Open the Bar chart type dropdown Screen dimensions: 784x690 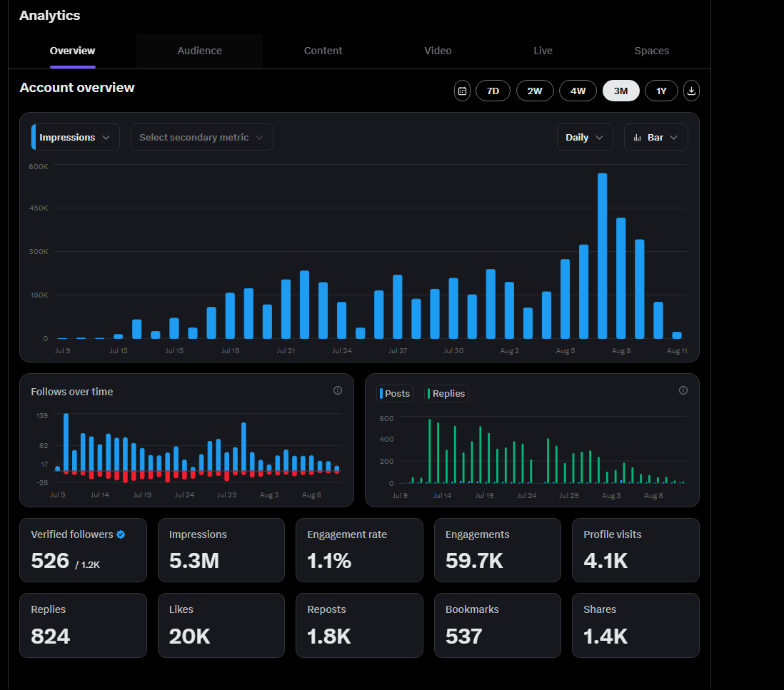tap(655, 137)
